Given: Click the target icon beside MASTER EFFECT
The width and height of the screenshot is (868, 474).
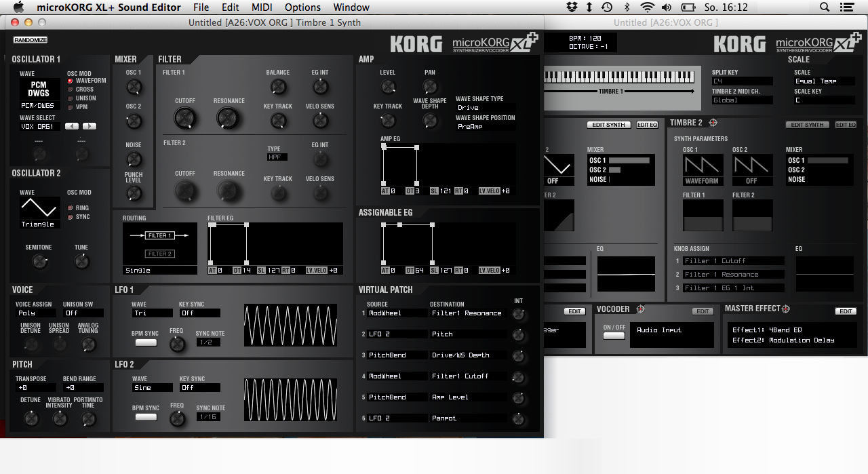Looking at the screenshot, I should pos(786,309).
